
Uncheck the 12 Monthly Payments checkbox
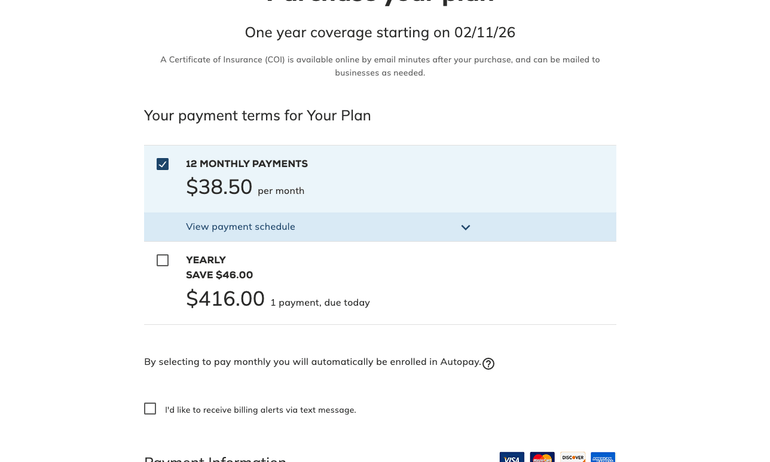pos(163,164)
